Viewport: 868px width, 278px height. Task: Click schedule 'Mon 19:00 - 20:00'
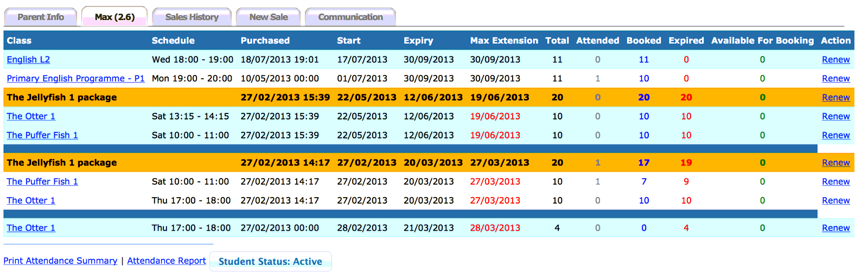point(192,78)
